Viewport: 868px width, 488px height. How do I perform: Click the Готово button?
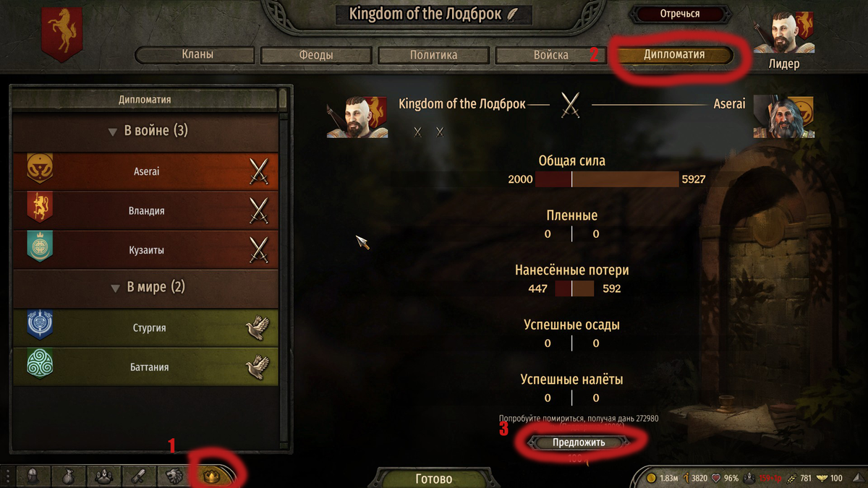[x=434, y=479]
